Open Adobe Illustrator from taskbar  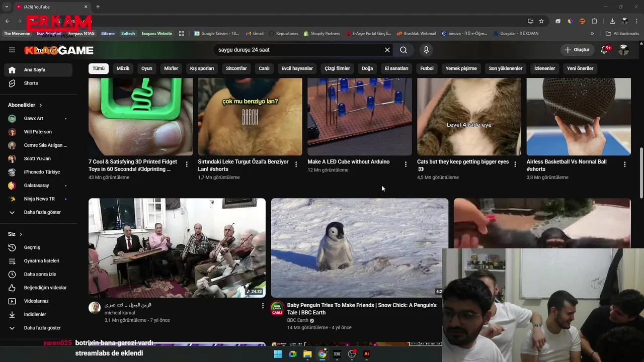[x=367, y=354]
